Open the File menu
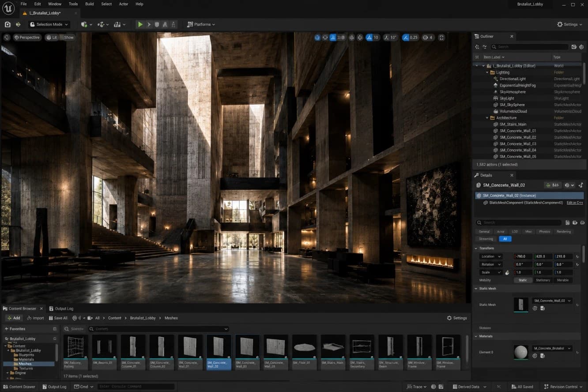Image resolution: width=588 pixels, height=392 pixels. click(x=23, y=4)
